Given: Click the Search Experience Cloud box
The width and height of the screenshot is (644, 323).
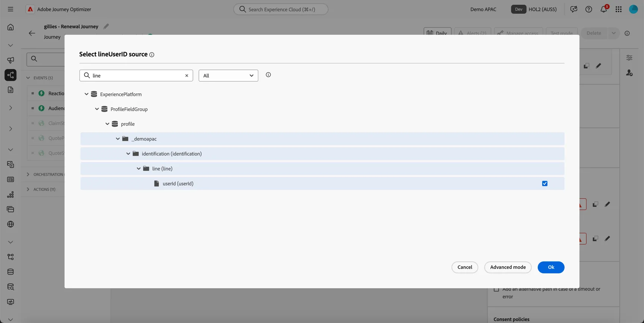Looking at the screenshot, I should tap(281, 9).
